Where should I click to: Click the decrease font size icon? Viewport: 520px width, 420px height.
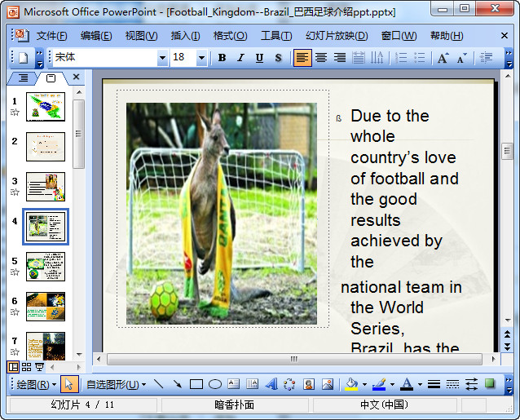[461, 58]
